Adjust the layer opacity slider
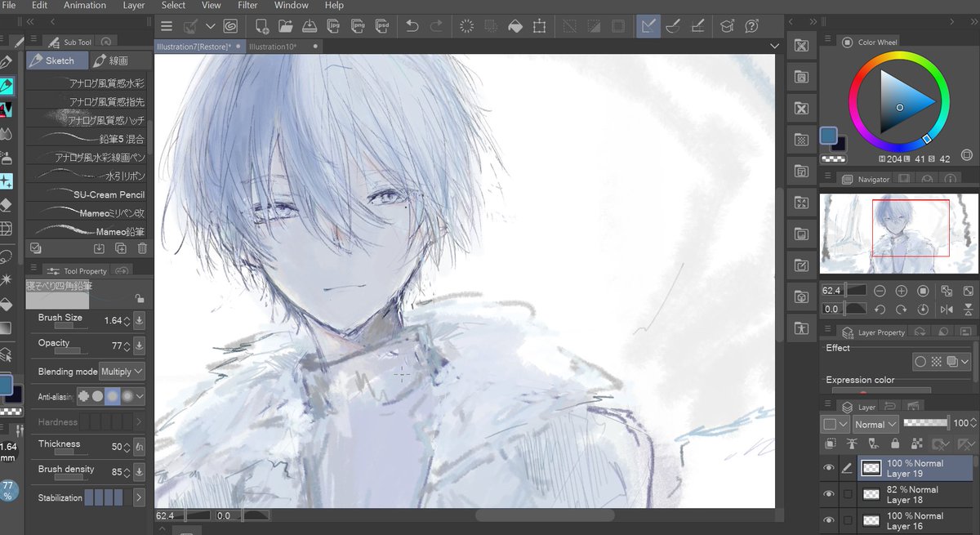The width and height of the screenshot is (980, 535). tap(925, 424)
